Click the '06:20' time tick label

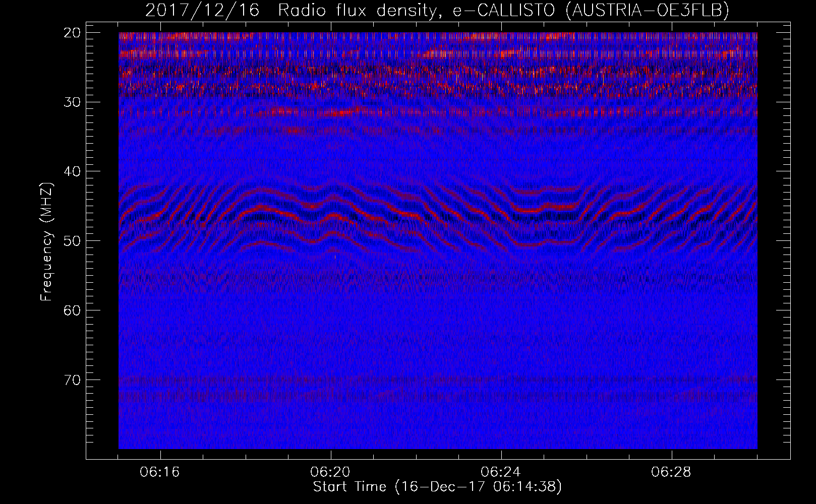331,472
